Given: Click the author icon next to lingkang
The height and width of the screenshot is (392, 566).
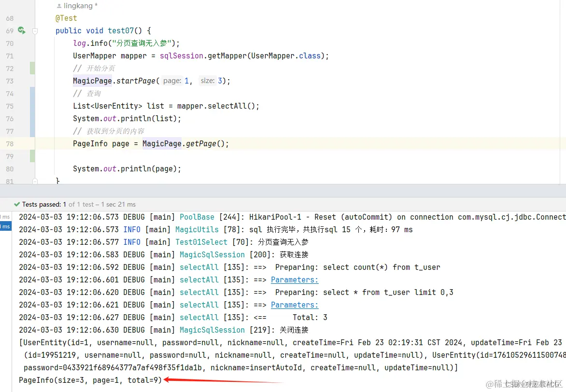Looking at the screenshot, I should tap(59, 6).
